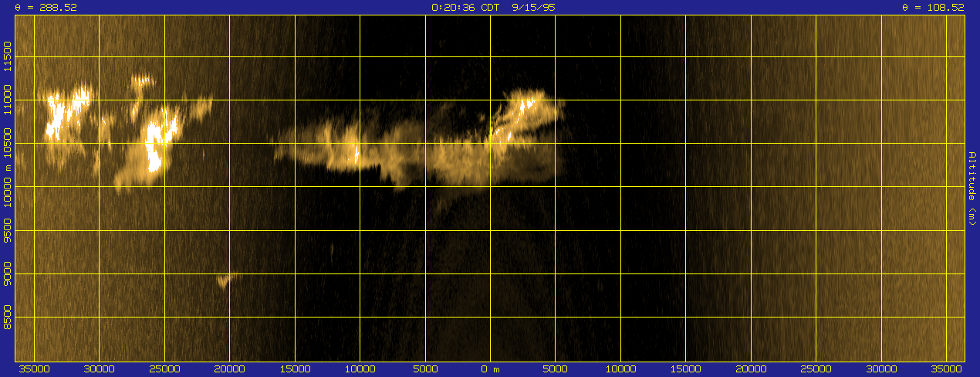Click the 35000 label on the θ = 108.52 side

click(947, 369)
